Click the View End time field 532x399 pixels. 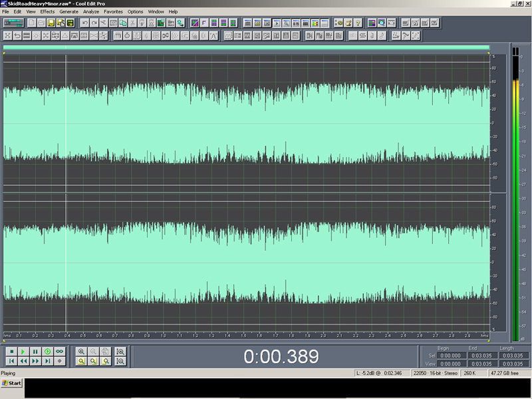(x=481, y=364)
